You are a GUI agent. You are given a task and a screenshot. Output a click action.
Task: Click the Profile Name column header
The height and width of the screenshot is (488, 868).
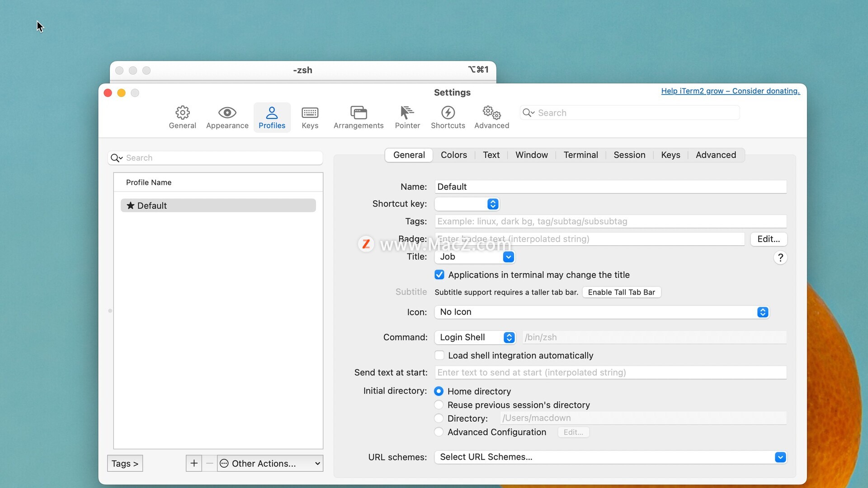[218, 182]
